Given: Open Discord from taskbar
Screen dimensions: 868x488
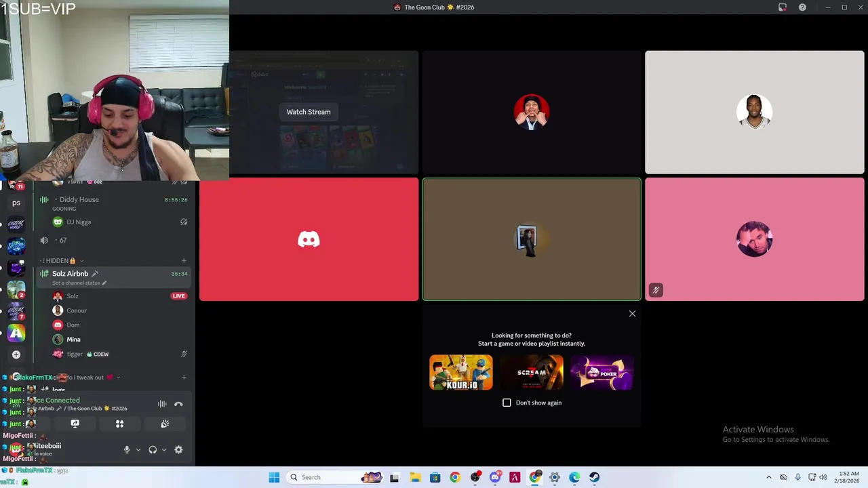Looking at the screenshot, I should point(495,477).
